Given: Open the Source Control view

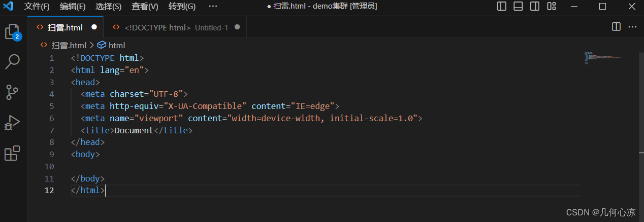Looking at the screenshot, I should point(12,92).
